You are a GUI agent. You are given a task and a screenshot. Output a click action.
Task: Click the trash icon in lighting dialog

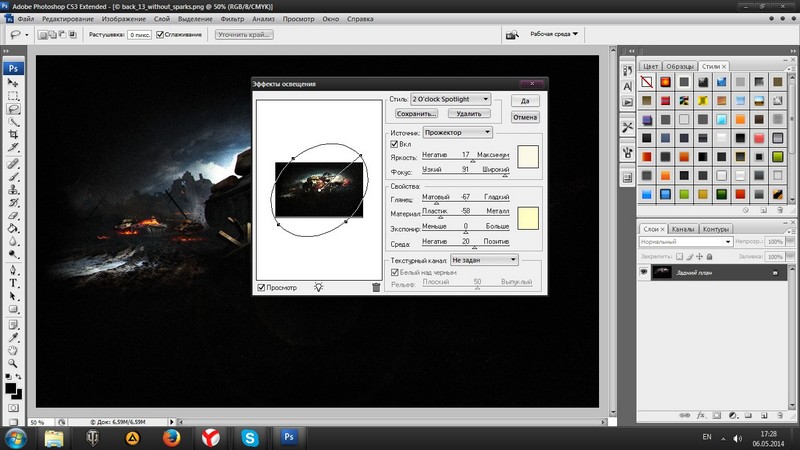[x=376, y=287]
